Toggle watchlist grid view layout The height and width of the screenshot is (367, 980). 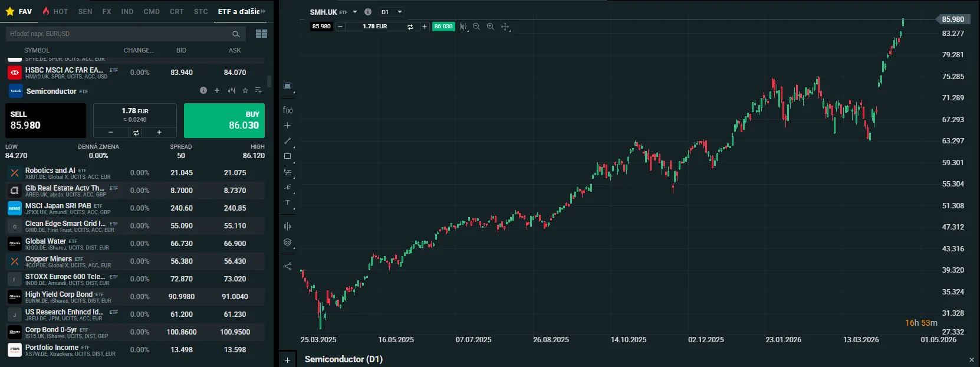pyautogui.click(x=261, y=34)
